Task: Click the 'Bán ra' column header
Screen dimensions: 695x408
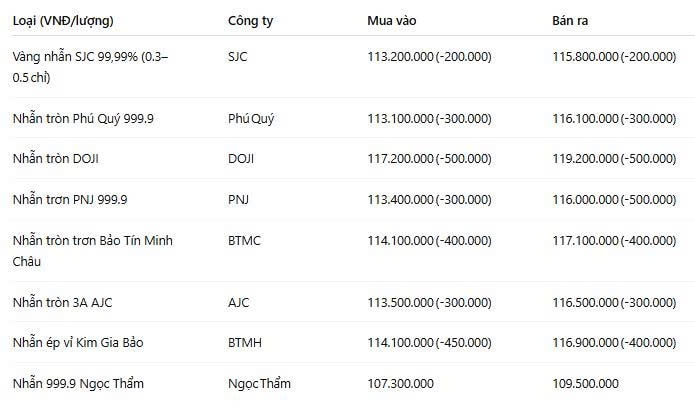Action: [570, 21]
